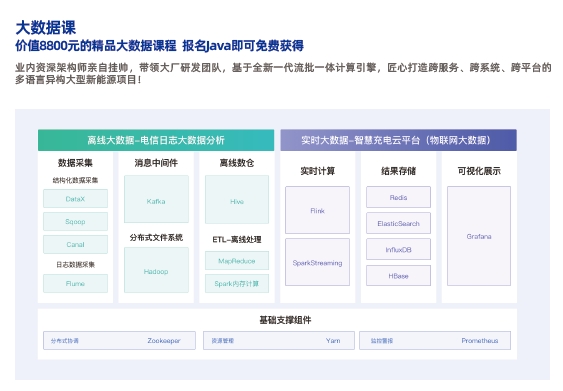Click the Prometheus text

point(480,340)
